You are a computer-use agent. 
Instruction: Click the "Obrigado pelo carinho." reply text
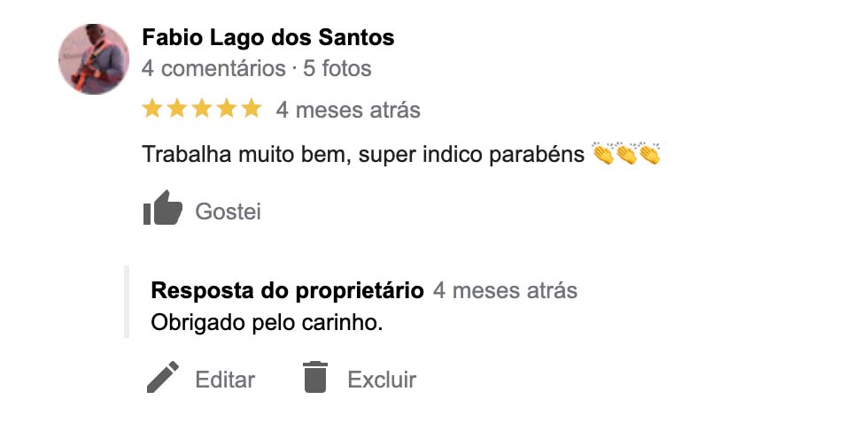pyautogui.click(x=267, y=323)
